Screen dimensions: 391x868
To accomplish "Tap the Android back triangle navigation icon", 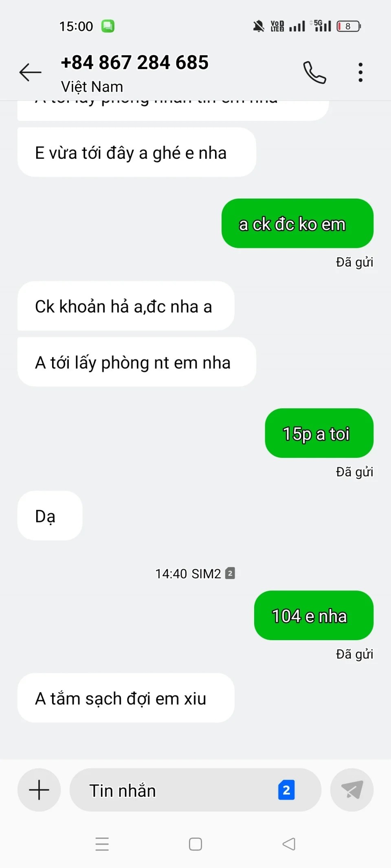I will [289, 844].
